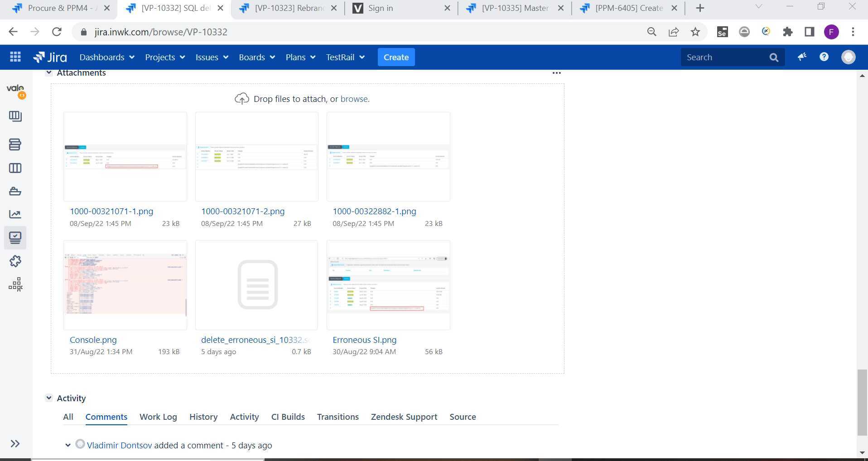Collapse the Attachments section

coord(49,73)
